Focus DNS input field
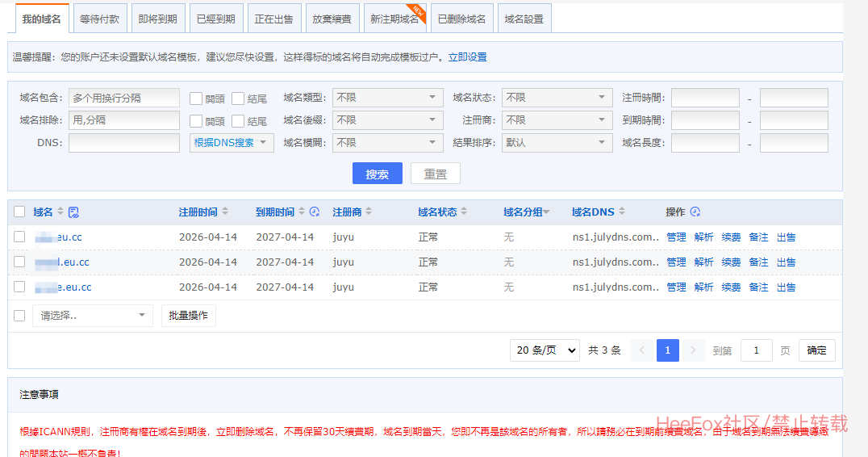 tap(124, 143)
